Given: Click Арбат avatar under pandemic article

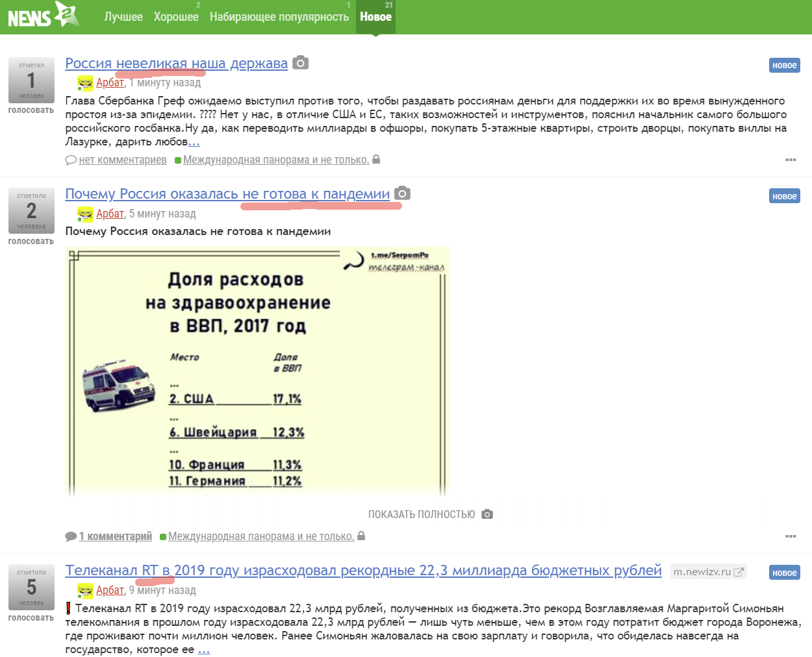Looking at the screenshot, I should tap(85, 214).
